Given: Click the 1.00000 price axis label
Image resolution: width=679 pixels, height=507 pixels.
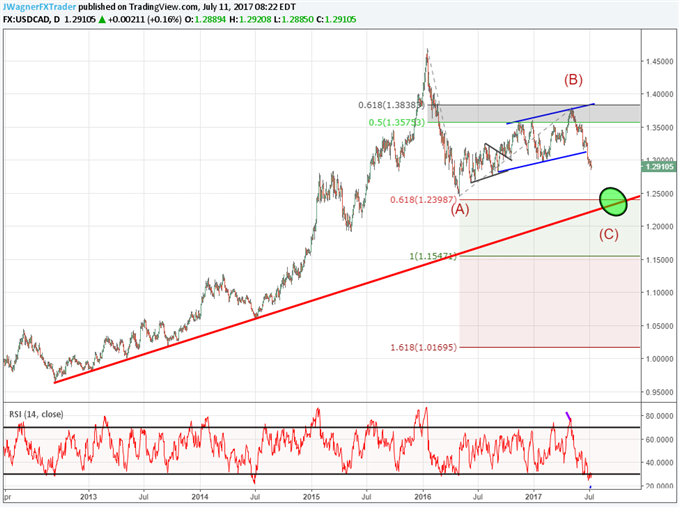Looking at the screenshot, I should pyautogui.click(x=660, y=359).
